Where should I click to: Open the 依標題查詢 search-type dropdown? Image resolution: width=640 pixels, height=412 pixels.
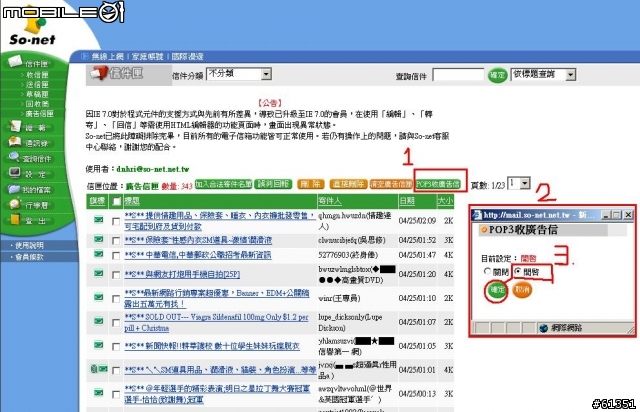(x=543, y=74)
